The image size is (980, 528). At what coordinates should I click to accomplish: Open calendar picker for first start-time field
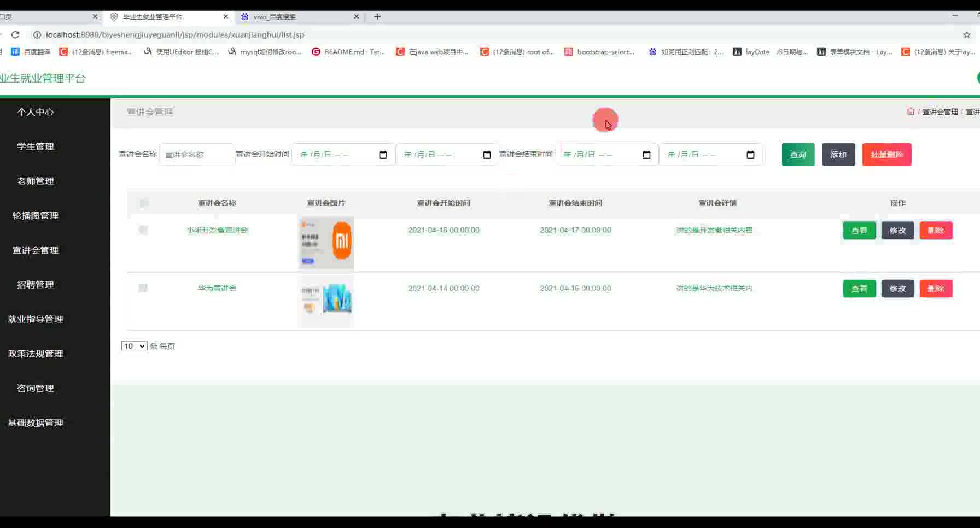point(383,155)
